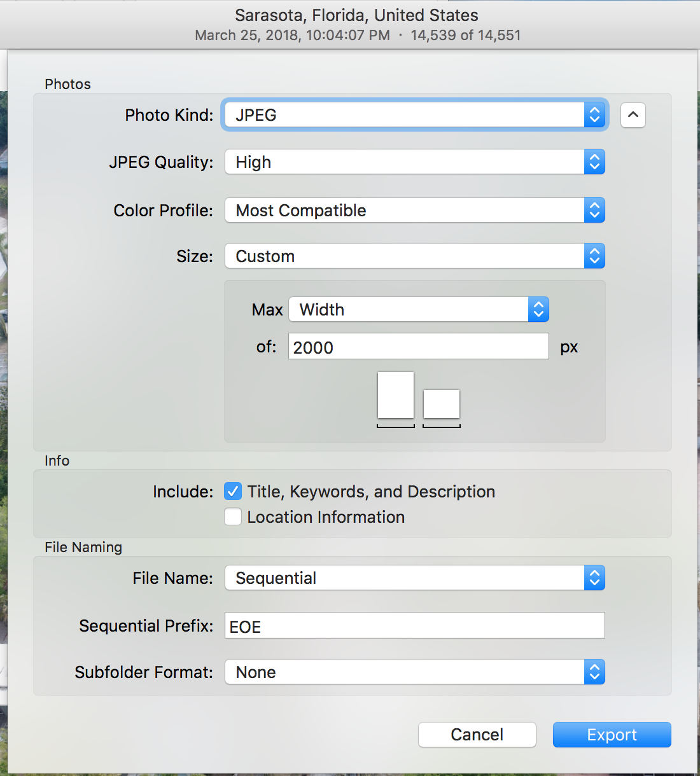700x776 pixels.
Task: Click the Photo Kind stepper arrows
Action: pyautogui.click(x=594, y=115)
